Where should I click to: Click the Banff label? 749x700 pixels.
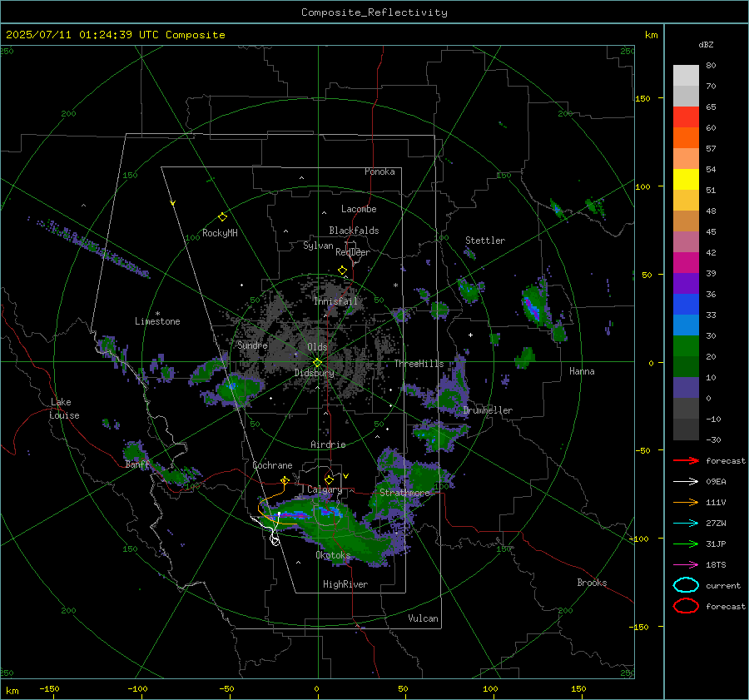point(137,464)
